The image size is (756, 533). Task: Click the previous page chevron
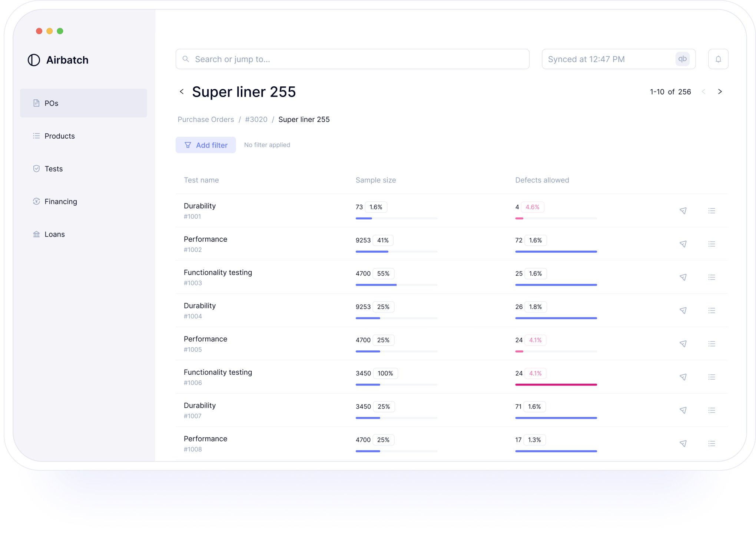pos(703,92)
